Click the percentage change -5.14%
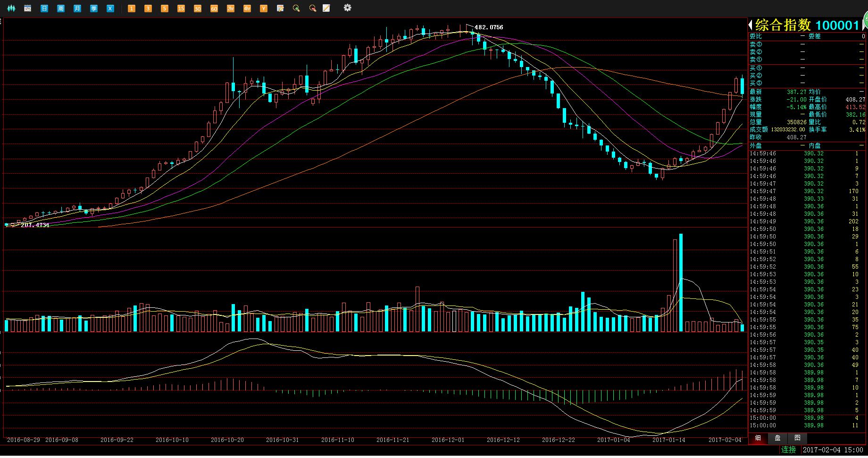The height and width of the screenshot is (458, 868). pos(796,107)
